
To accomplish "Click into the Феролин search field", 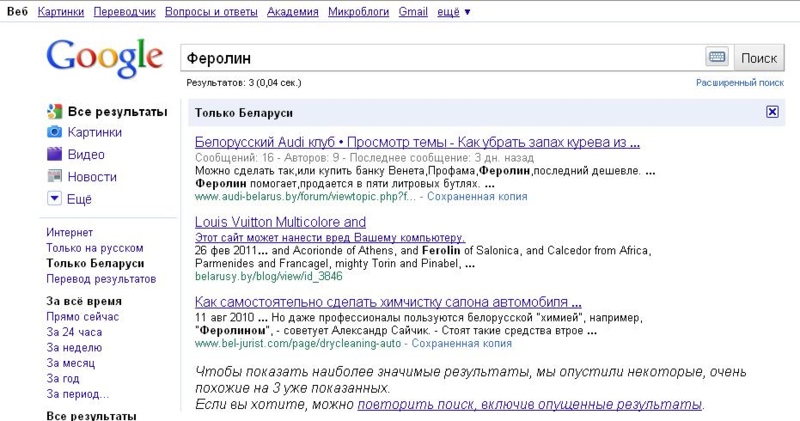I will [440, 57].
